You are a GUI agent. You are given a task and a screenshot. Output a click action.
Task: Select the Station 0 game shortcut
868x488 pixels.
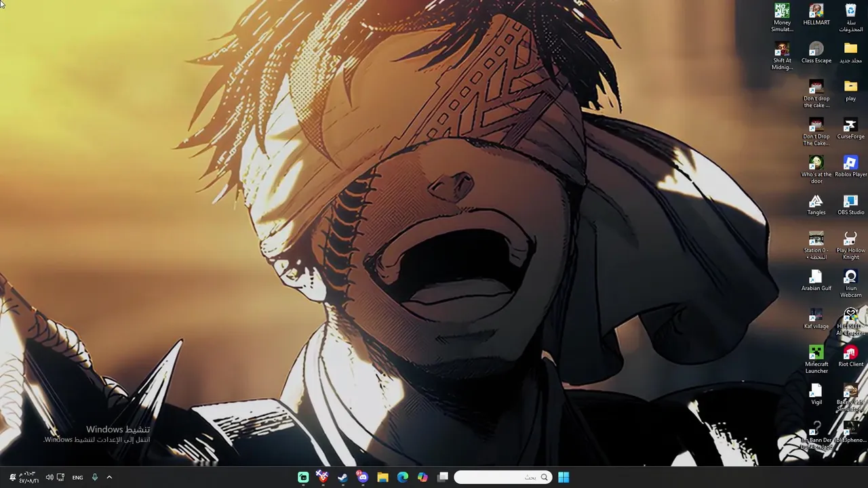[x=816, y=245]
